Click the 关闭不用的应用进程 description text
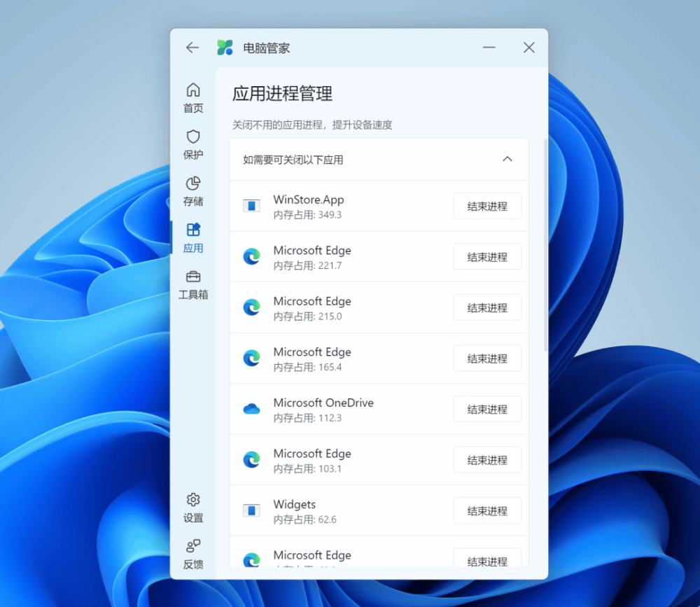This screenshot has width=700, height=607. 312,125
